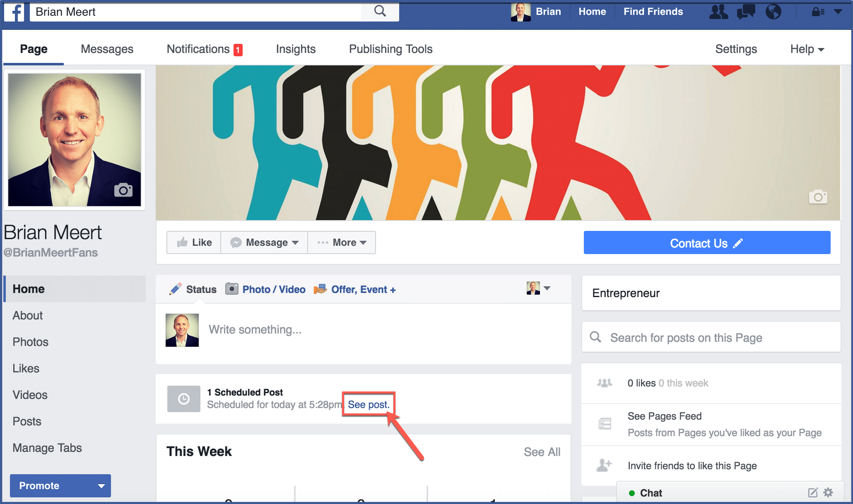Click the Photo / Video camera icon
853x504 pixels.
231,288
